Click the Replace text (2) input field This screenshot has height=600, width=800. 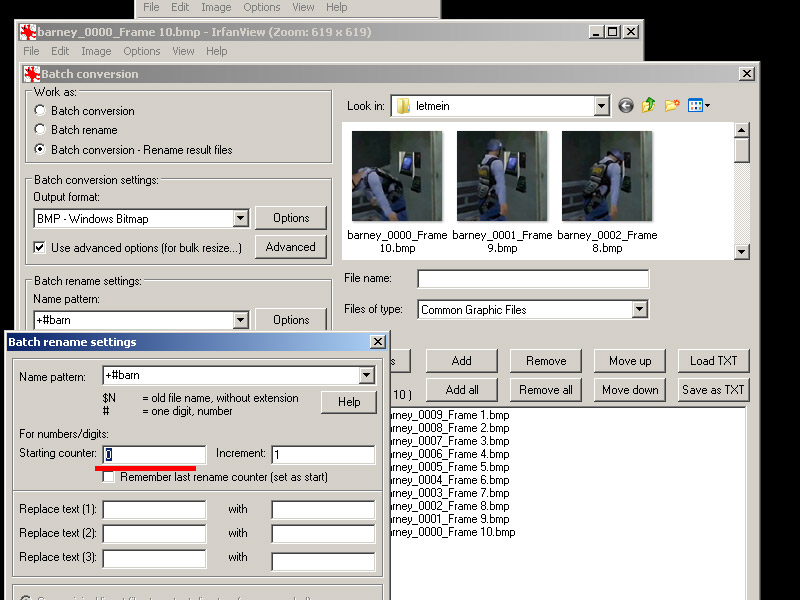[x=155, y=533]
